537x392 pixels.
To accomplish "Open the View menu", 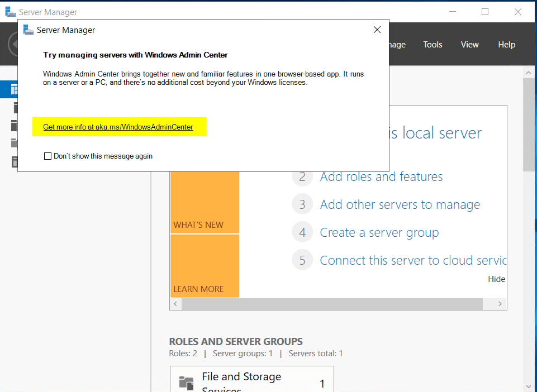I will (x=469, y=45).
